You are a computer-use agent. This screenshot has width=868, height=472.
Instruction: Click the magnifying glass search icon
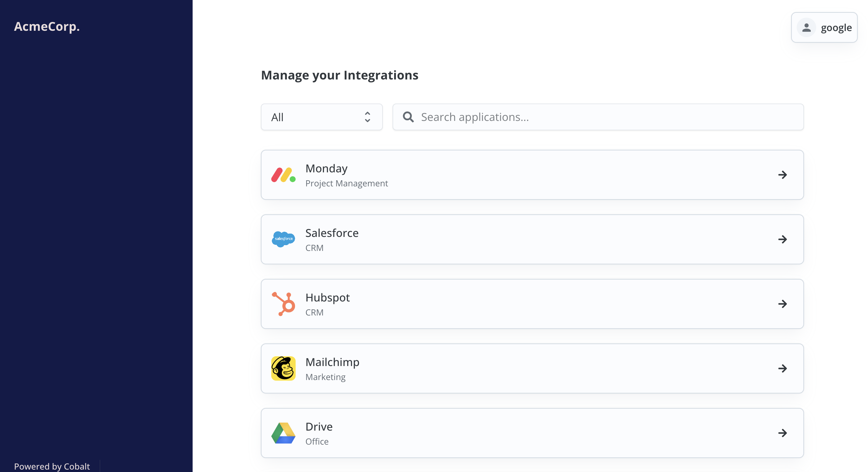408,117
